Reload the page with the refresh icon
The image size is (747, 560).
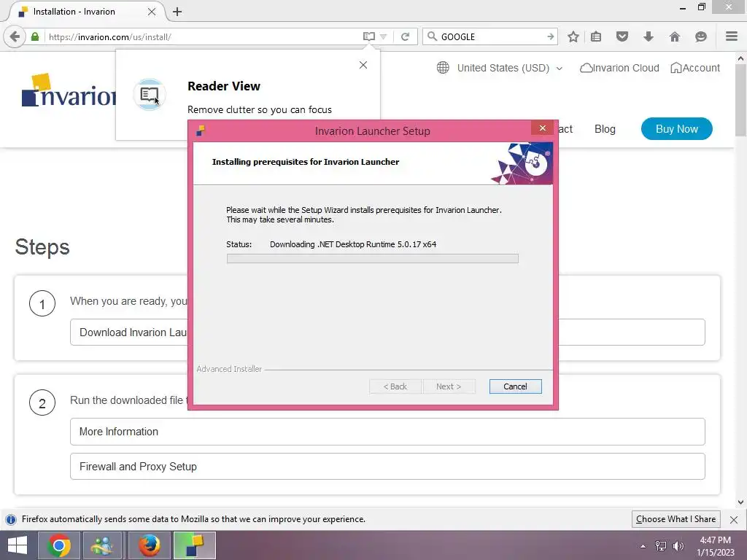pyautogui.click(x=406, y=36)
